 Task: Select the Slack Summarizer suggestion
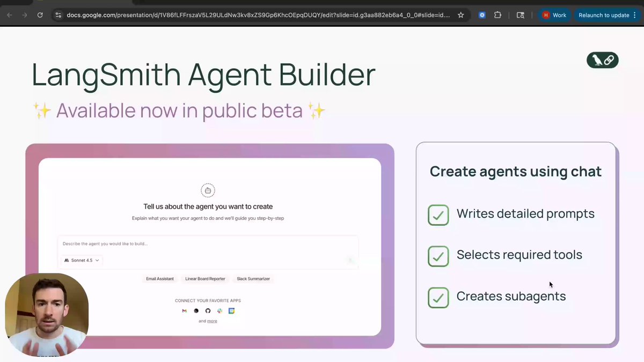pos(253,279)
